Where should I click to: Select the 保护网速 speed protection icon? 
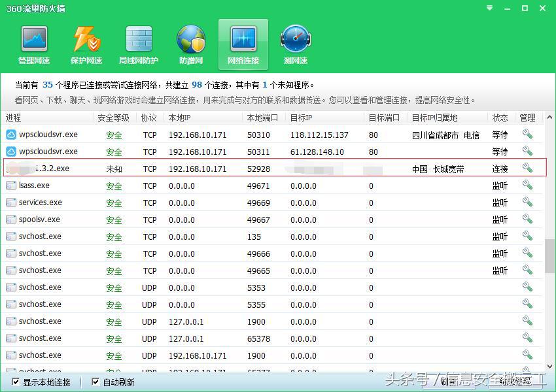pos(86,44)
